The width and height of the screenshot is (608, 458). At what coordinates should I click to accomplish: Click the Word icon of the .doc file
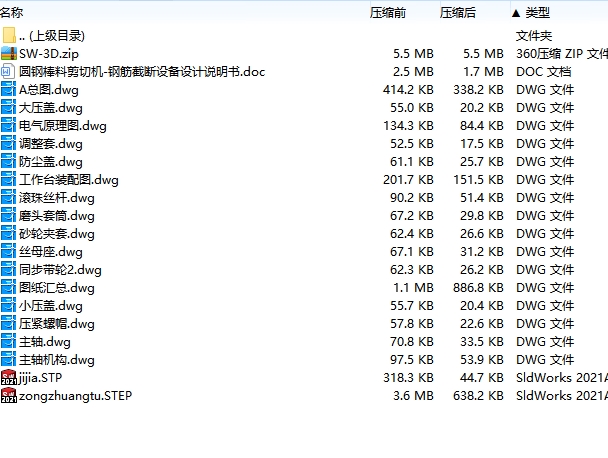8,71
